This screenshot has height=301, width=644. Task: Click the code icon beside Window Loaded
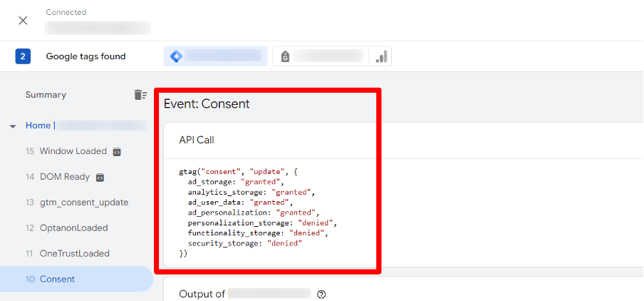(117, 151)
